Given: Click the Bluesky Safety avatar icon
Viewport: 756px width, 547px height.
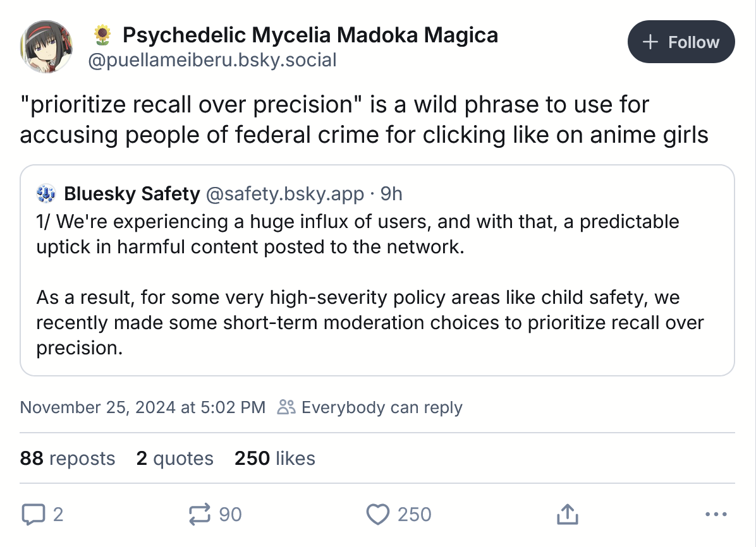Looking at the screenshot, I should (47, 193).
